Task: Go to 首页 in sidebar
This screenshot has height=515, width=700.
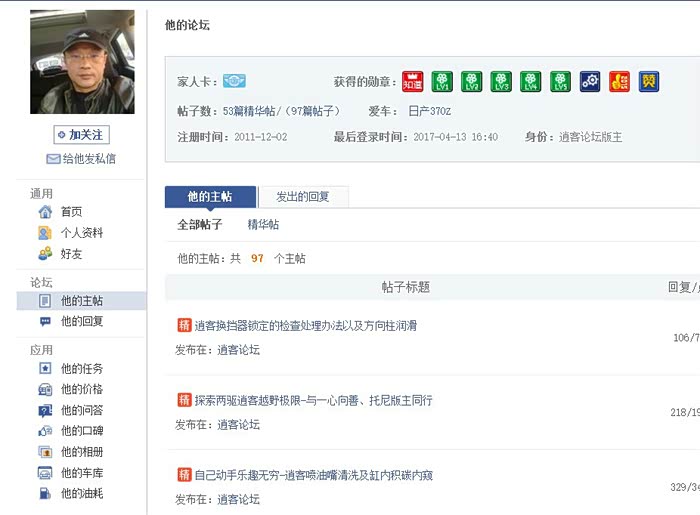Action: tap(71, 212)
